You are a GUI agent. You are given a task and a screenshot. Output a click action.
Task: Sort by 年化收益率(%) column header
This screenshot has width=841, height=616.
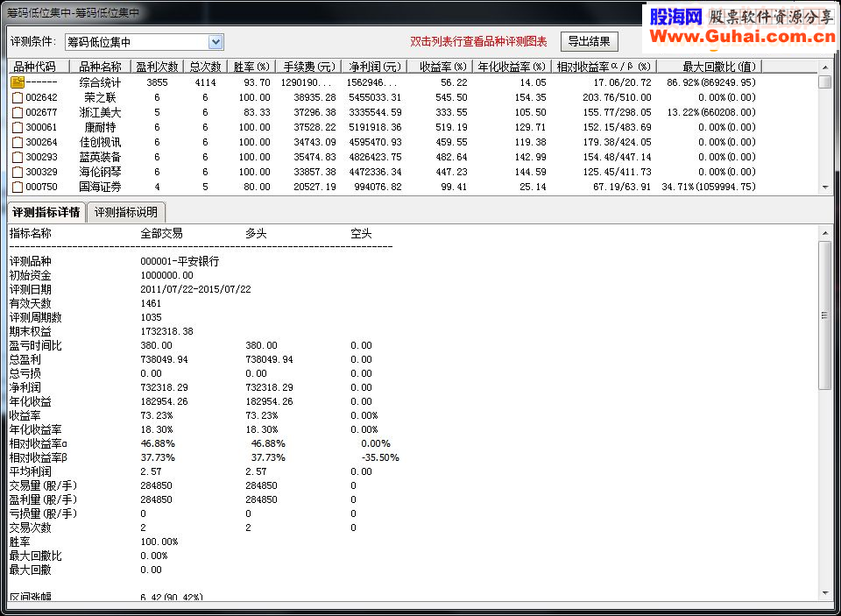[512, 67]
